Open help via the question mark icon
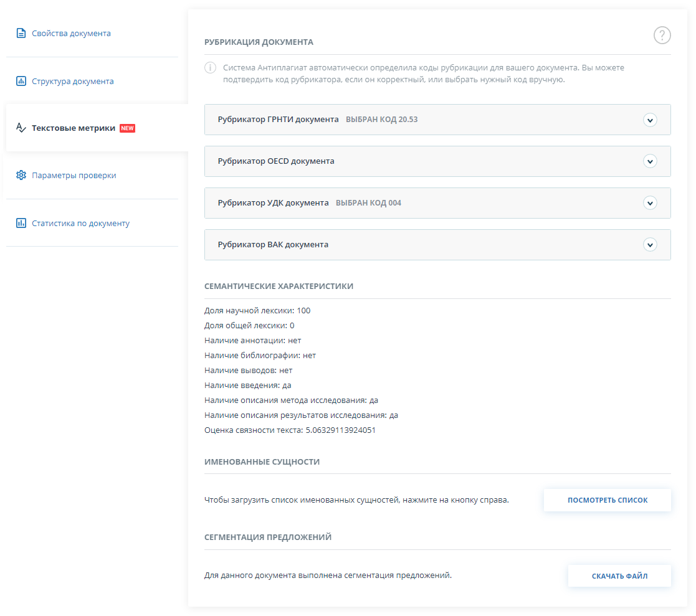 tap(662, 36)
